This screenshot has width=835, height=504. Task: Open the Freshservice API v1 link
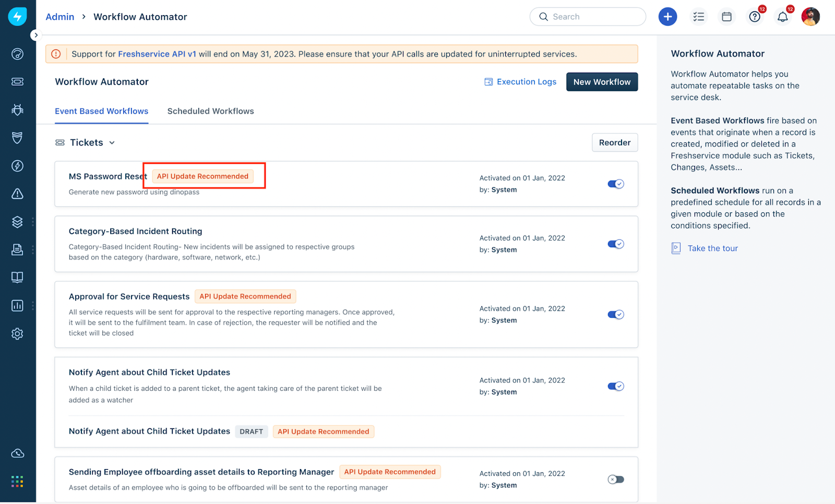point(157,54)
